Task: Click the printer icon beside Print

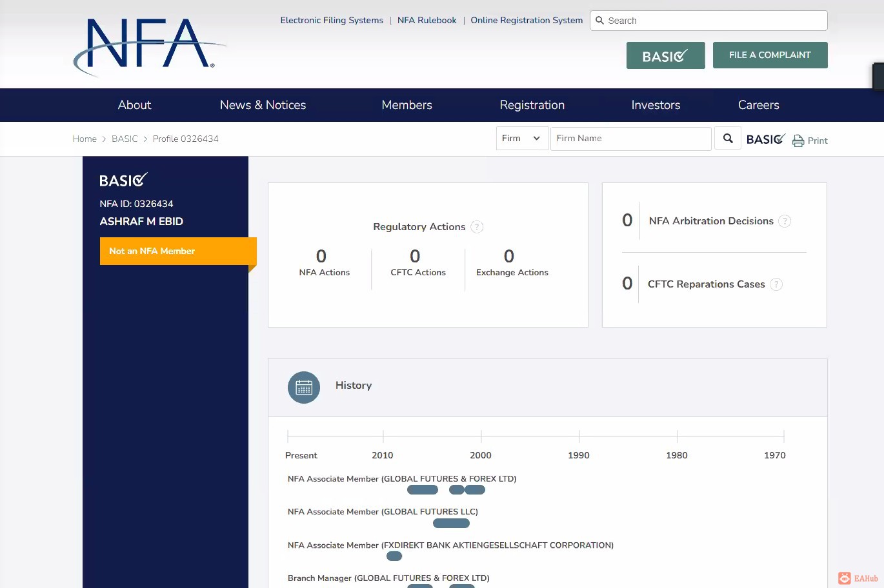Action: click(x=798, y=141)
